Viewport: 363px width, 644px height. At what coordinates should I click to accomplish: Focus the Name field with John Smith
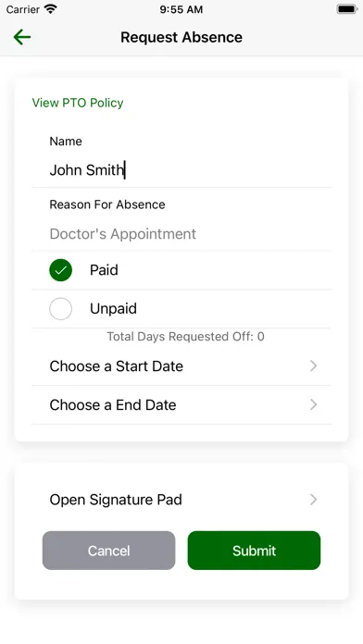(181, 170)
